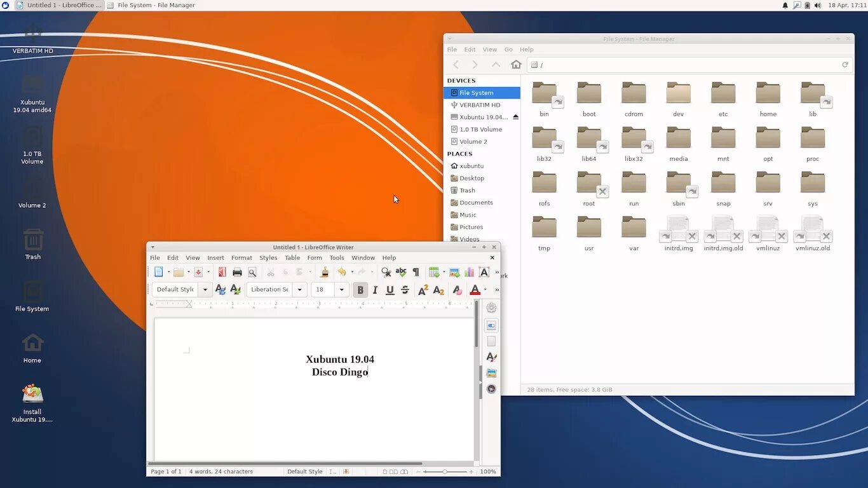Toggle Strikethrough formatting
The height and width of the screenshot is (488, 868).
[405, 290]
